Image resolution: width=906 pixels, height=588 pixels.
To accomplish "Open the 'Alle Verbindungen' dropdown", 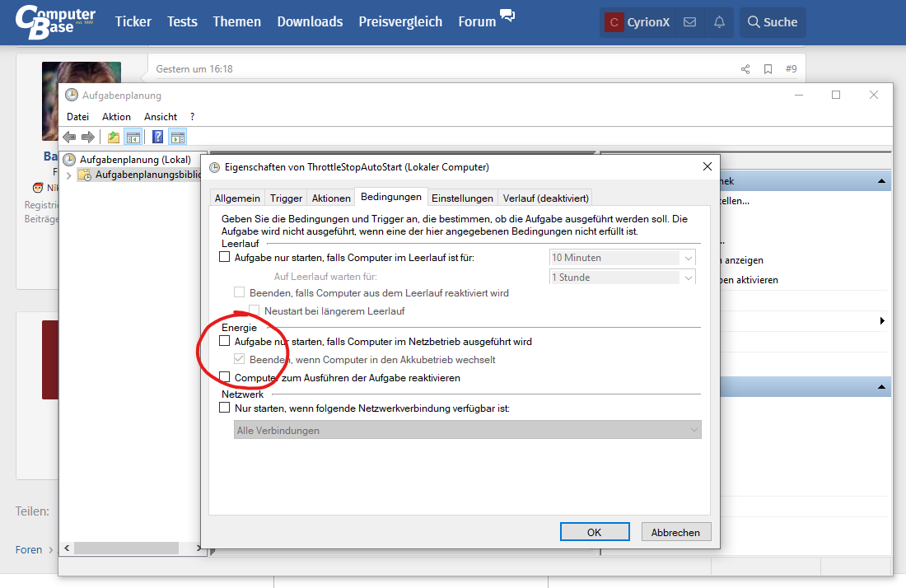I will click(468, 431).
